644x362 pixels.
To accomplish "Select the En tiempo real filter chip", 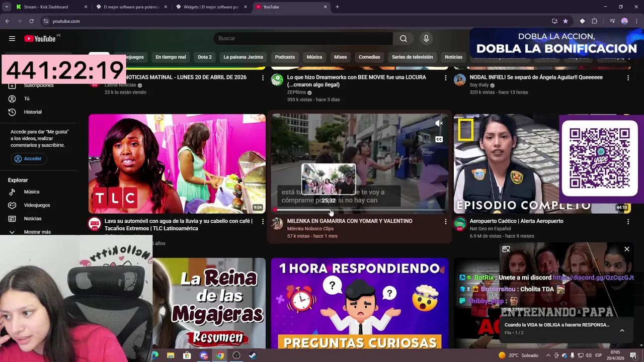I will 171,57.
